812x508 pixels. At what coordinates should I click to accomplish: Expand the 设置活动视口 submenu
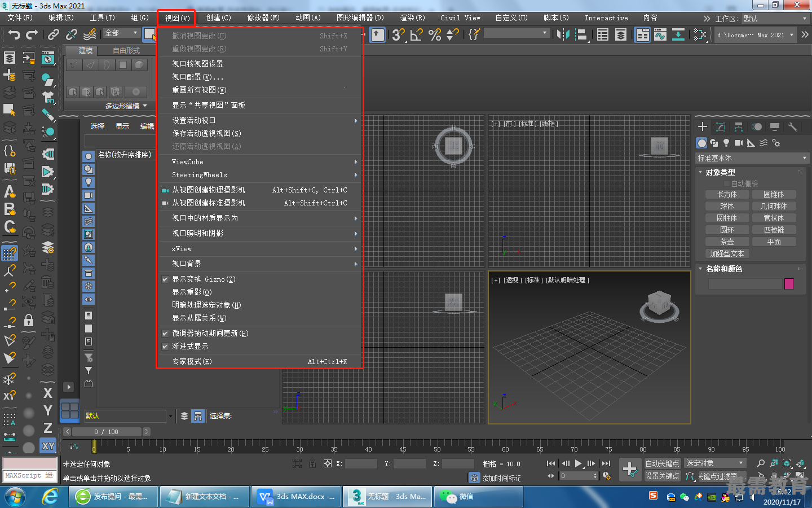259,120
